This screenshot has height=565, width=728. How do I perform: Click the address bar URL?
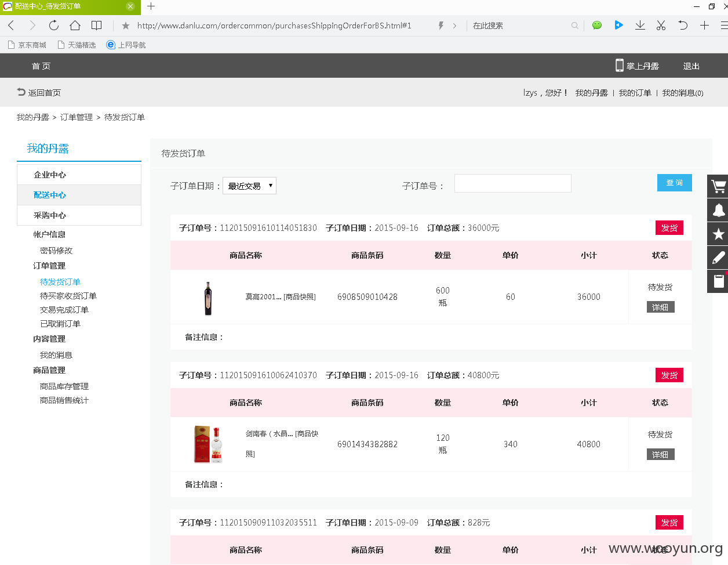pos(274,26)
